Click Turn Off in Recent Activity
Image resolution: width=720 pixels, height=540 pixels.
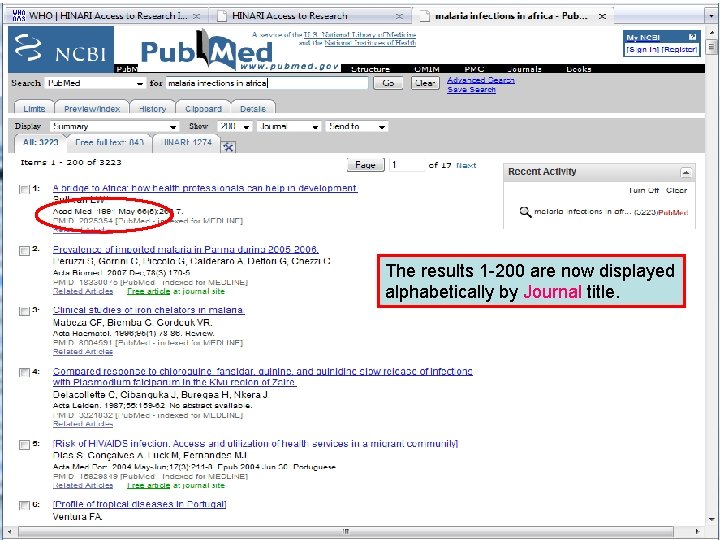(x=643, y=190)
